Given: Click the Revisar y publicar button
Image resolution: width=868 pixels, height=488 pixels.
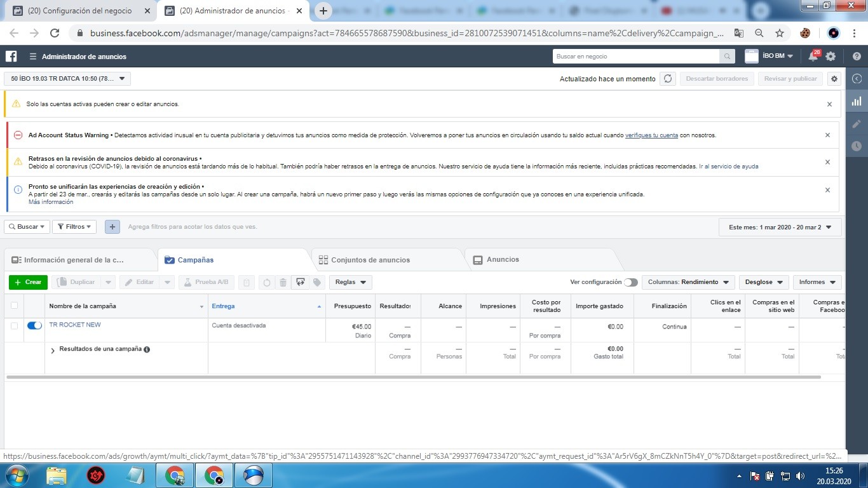Looking at the screenshot, I should 790,79.
